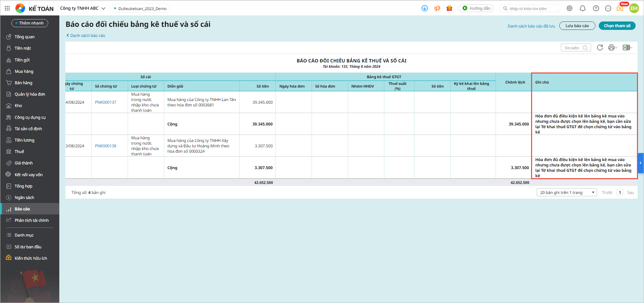Open voucher link PNK000137
This screenshot has height=303, width=644.
point(106,102)
